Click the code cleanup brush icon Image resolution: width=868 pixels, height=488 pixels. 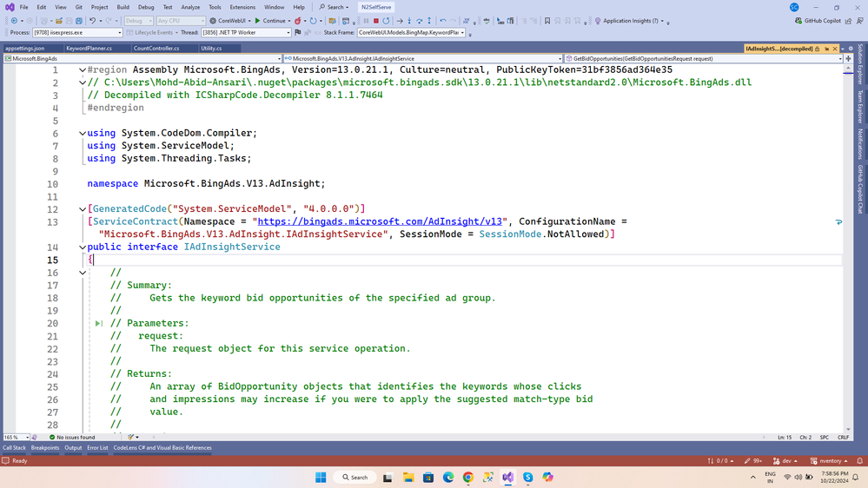(x=131, y=437)
